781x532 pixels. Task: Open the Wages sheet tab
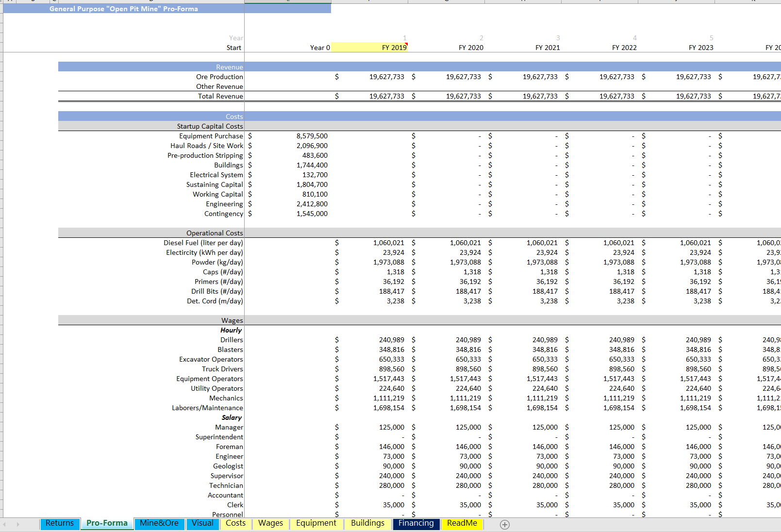(x=270, y=524)
